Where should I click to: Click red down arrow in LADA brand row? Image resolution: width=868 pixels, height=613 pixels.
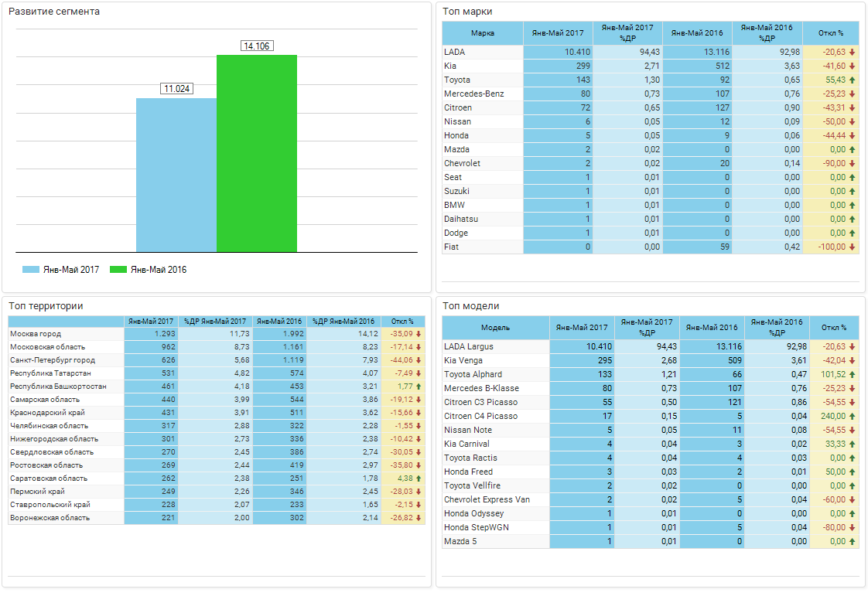coord(853,53)
